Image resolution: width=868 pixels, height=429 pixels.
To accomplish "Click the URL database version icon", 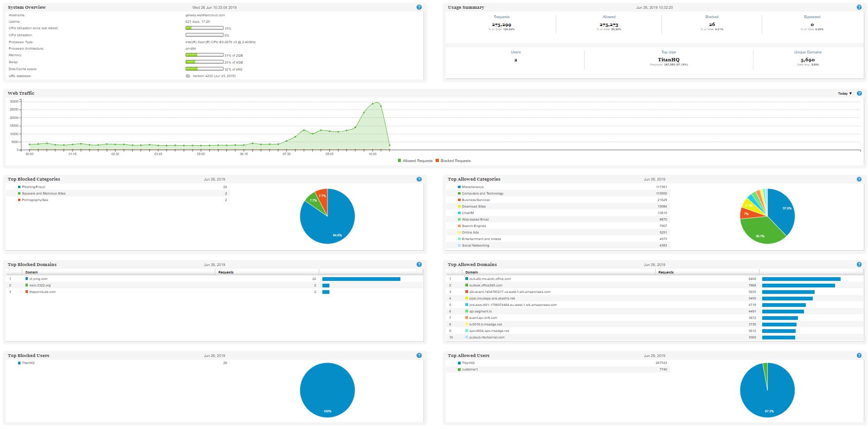I will (x=188, y=76).
